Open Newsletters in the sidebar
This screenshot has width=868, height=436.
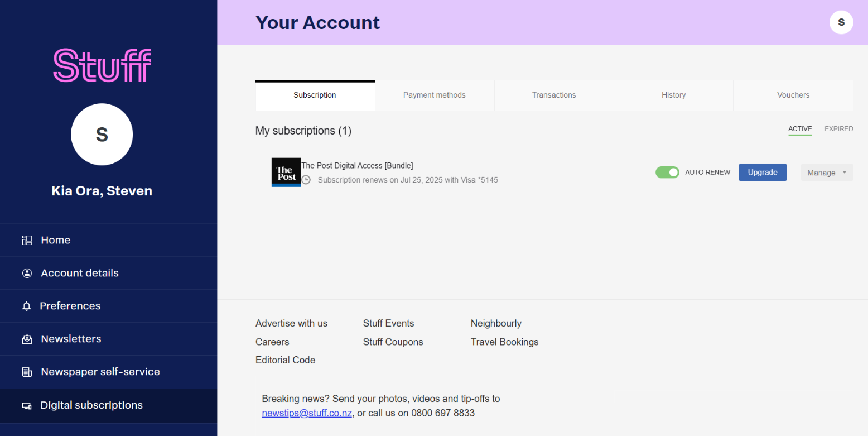click(x=109, y=339)
